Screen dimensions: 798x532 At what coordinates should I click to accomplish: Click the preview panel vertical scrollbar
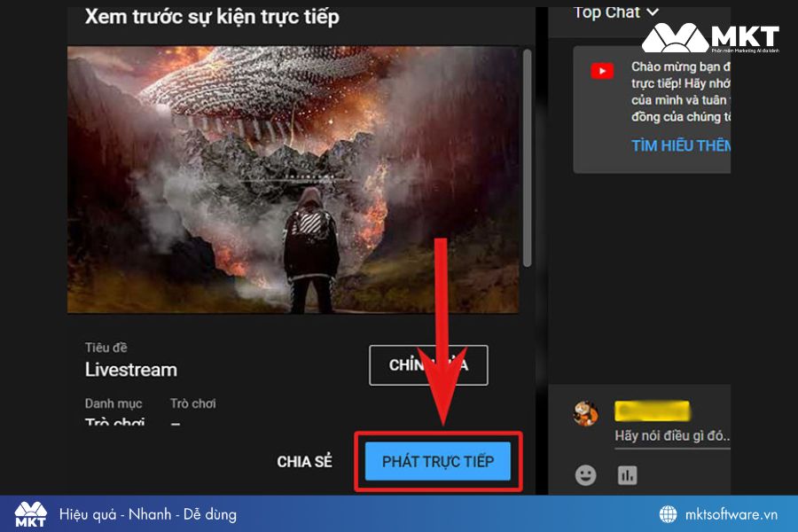point(528,158)
